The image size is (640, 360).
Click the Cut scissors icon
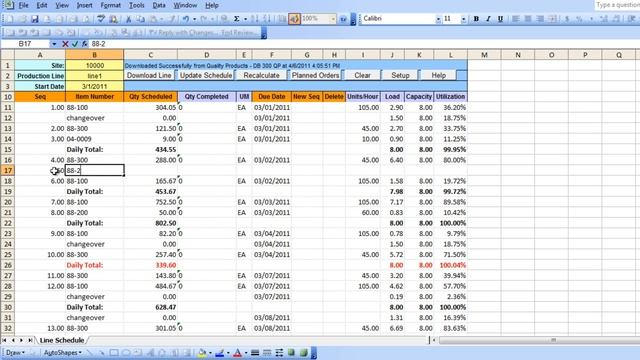click(128, 19)
